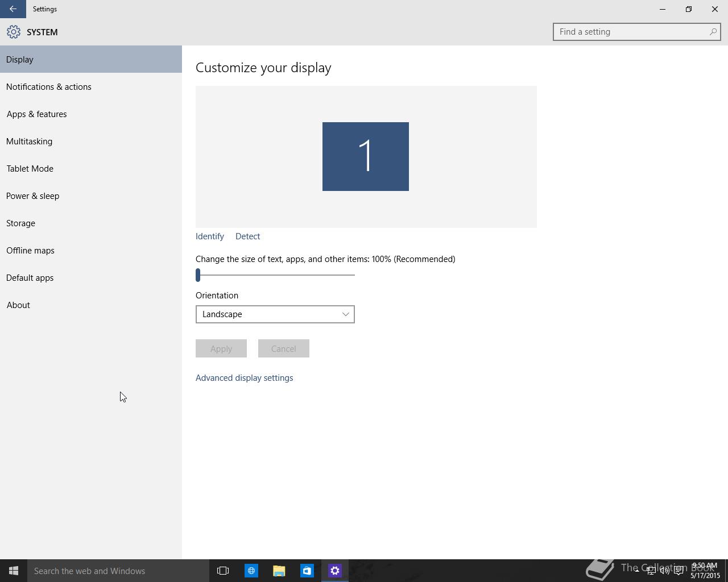This screenshot has width=728, height=582.
Task: Expand the Orientation Landscape dropdown
Action: (275, 314)
